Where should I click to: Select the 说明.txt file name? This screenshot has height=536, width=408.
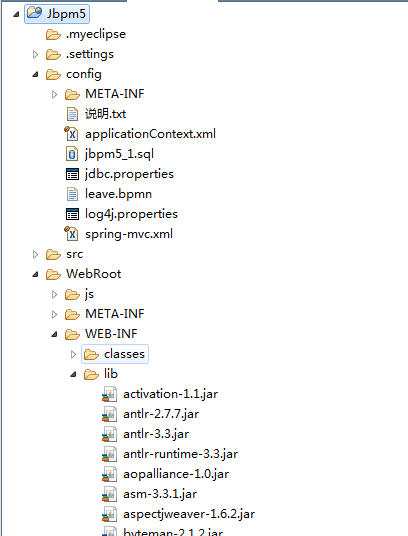coord(106,114)
